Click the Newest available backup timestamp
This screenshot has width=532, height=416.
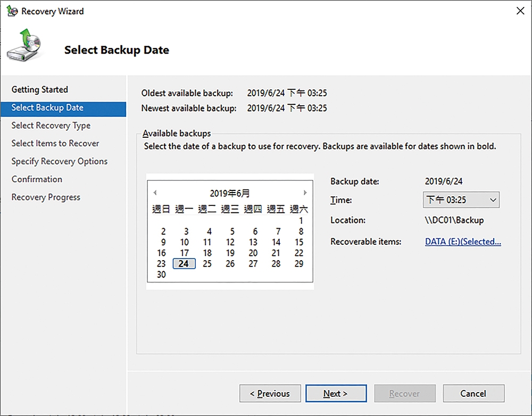(287, 108)
